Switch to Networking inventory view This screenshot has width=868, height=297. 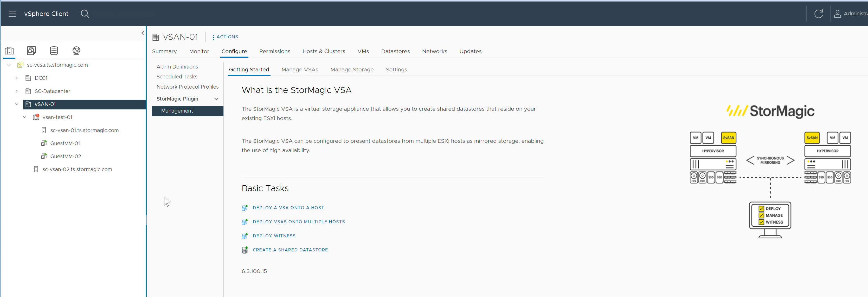point(76,51)
